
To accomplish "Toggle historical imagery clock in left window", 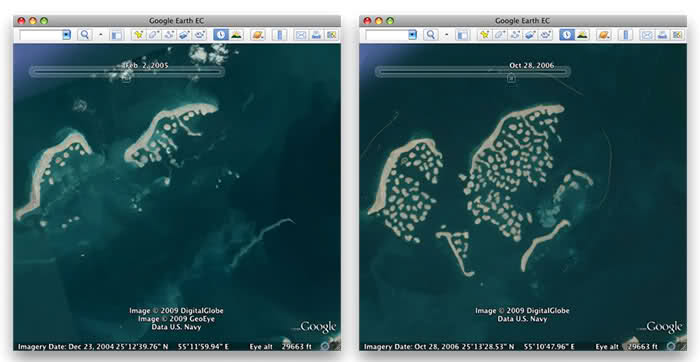I will [x=221, y=35].
